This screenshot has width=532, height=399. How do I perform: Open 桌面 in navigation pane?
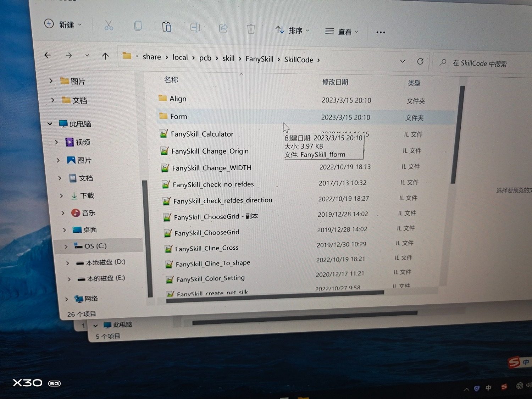[85, 230]
